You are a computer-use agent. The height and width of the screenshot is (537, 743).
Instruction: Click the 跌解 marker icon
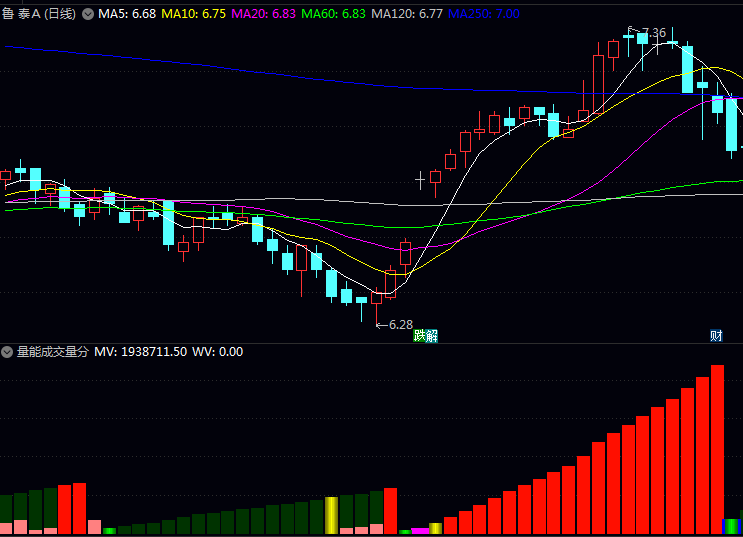click(x=426, y=335)
